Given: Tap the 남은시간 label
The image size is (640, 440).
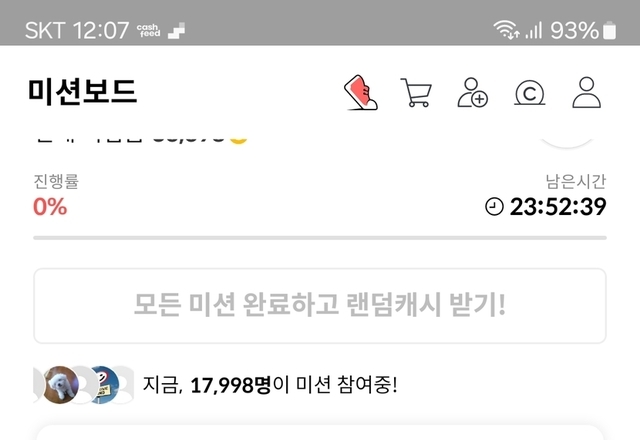Looking at the screenshot, I should [x=576, y=181].
